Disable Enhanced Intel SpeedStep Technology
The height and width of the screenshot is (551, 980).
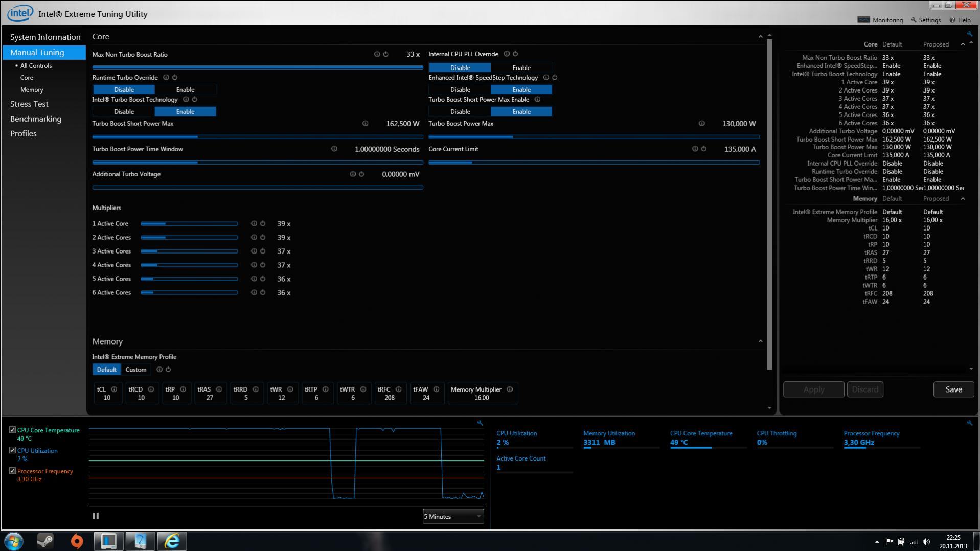pos(460,89)
